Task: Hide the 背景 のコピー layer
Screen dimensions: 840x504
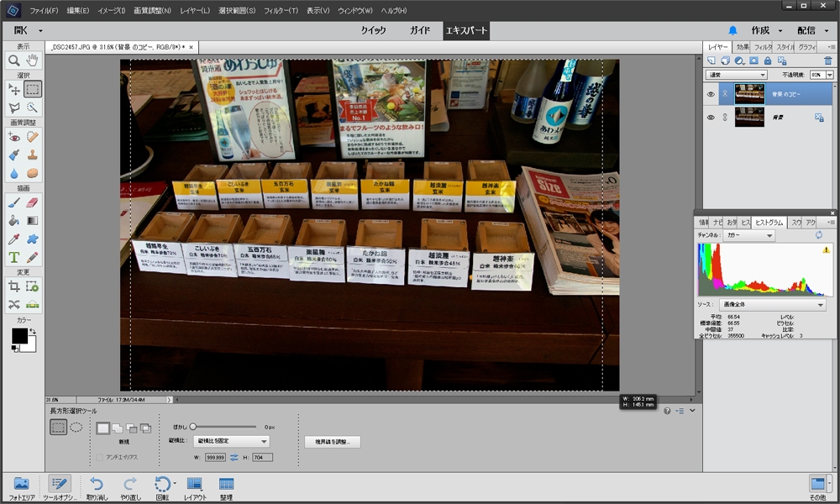Action: (711, 94)
